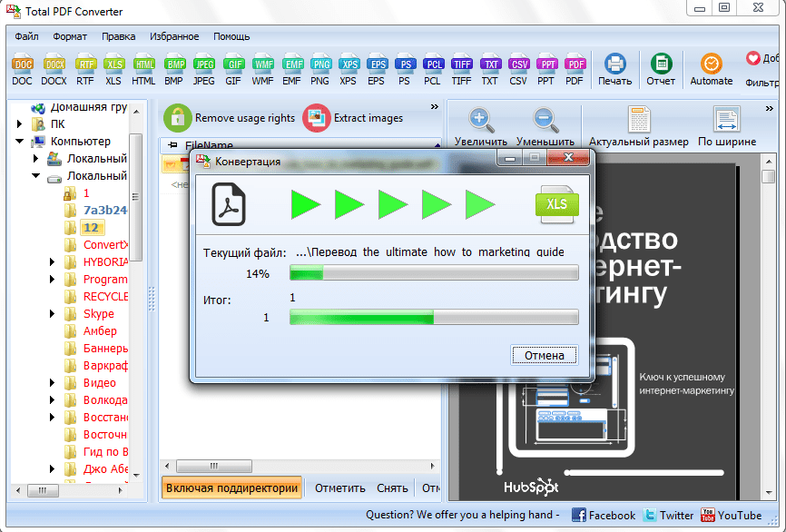Viewport: 786px width, 532px height.
Task: Click Уменьшить zoom-out magnifier
Action: (x=545, y=120)
